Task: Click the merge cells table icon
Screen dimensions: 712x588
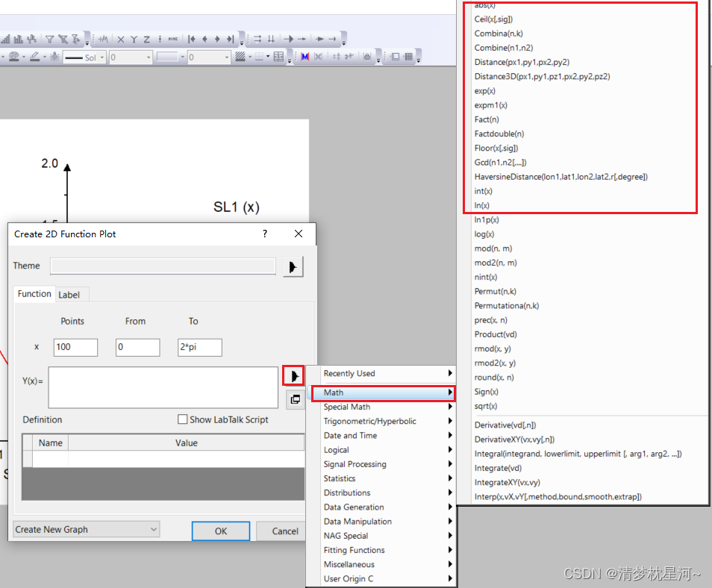Action: click(x=278, y=57)
